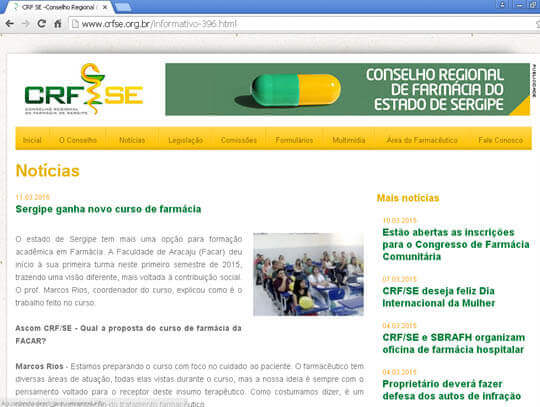Click headline Sergipe ganha novo curso de farmácia
Screen dimensions: 540x407
tap(108, 209)
